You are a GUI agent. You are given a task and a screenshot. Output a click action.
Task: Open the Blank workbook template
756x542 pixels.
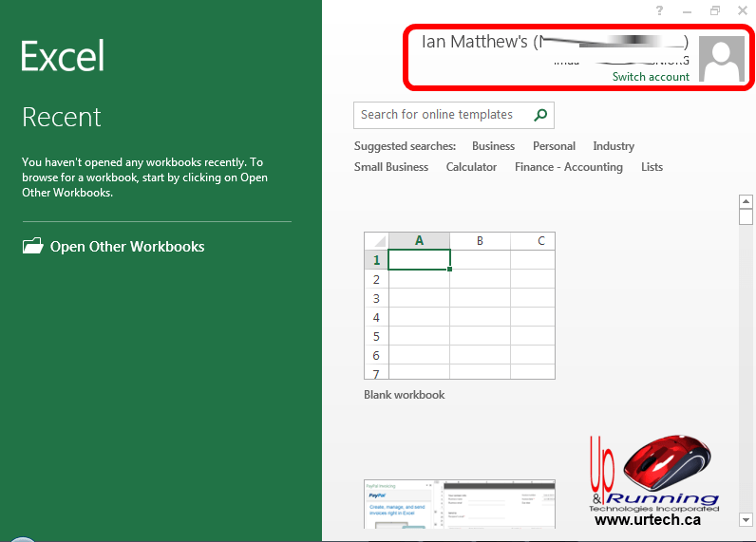coord(460,306)
